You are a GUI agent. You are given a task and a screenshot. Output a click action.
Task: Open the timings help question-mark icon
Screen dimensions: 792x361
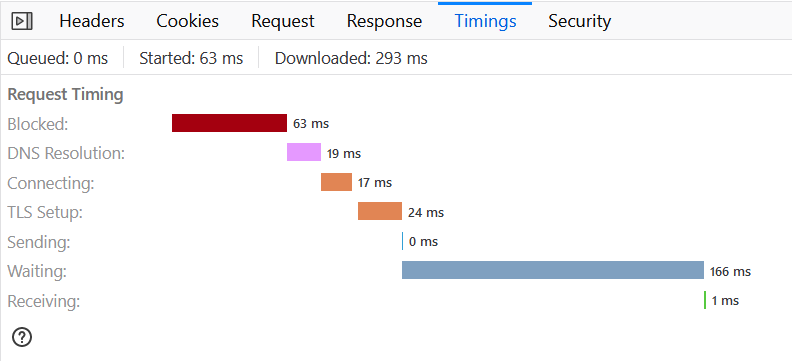(x=22, y=337)
